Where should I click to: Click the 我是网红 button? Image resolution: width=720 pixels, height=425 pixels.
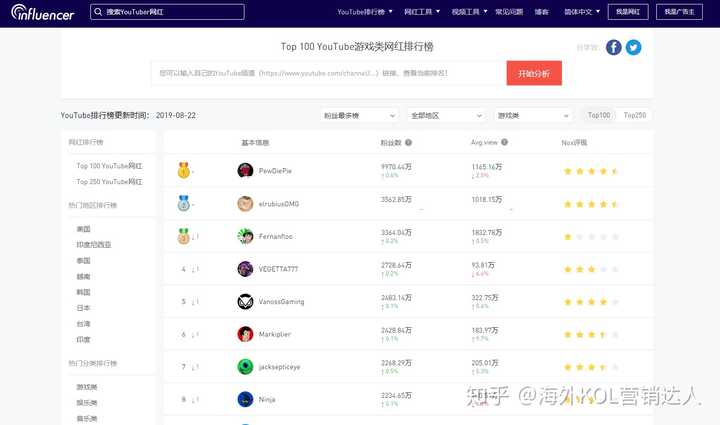(628, 12)
